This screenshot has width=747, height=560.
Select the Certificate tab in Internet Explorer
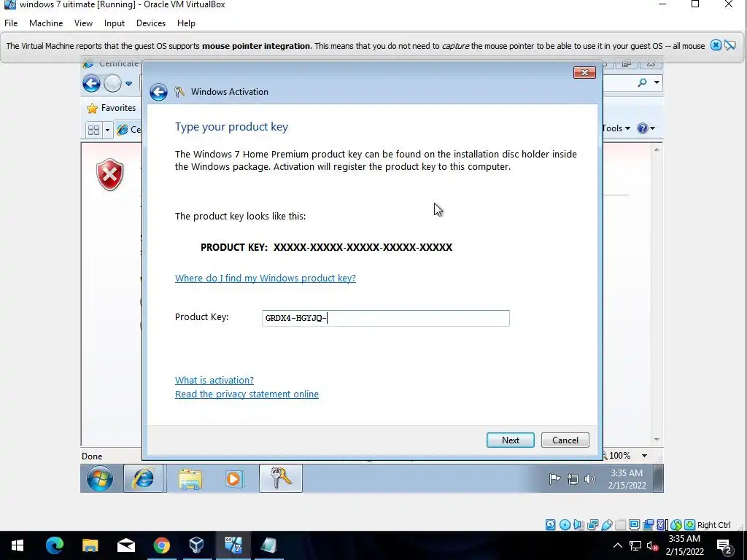128,130
